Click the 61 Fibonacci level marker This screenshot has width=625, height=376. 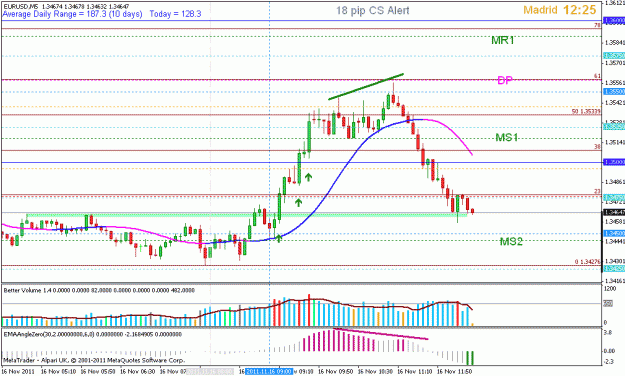[597, 76]
